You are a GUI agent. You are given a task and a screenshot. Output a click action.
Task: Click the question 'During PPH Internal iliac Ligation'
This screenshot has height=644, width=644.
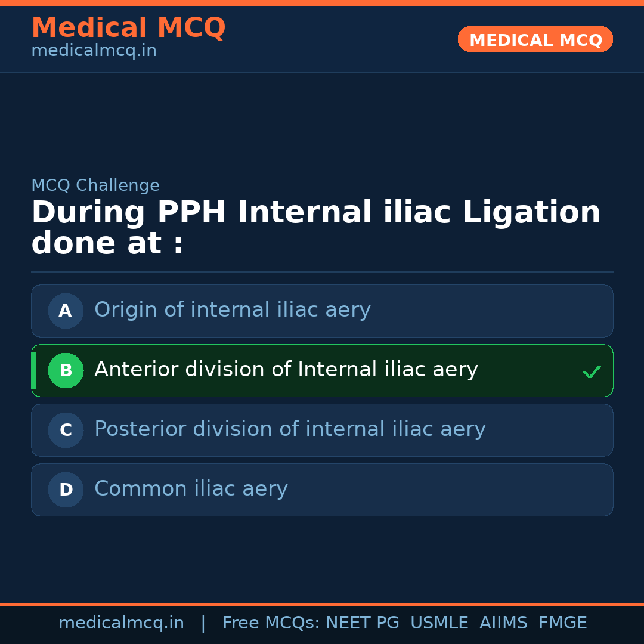[x=316, y=213]
